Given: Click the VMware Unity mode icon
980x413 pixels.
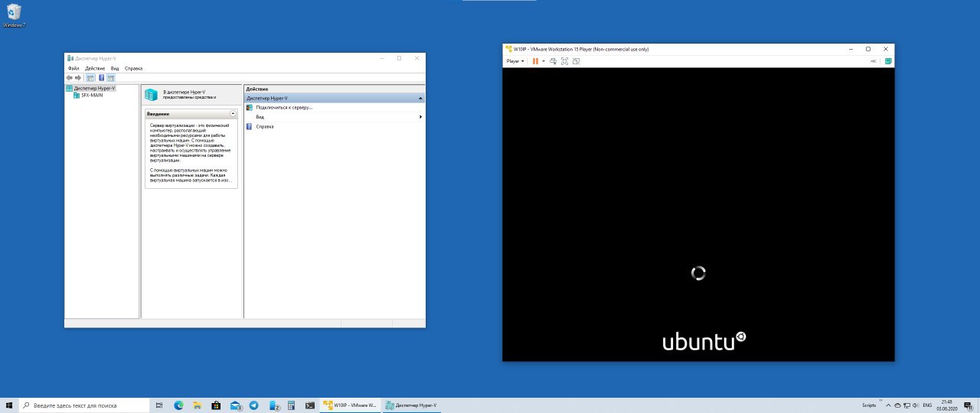Looking at the screenshot, I should click(575, 60).
